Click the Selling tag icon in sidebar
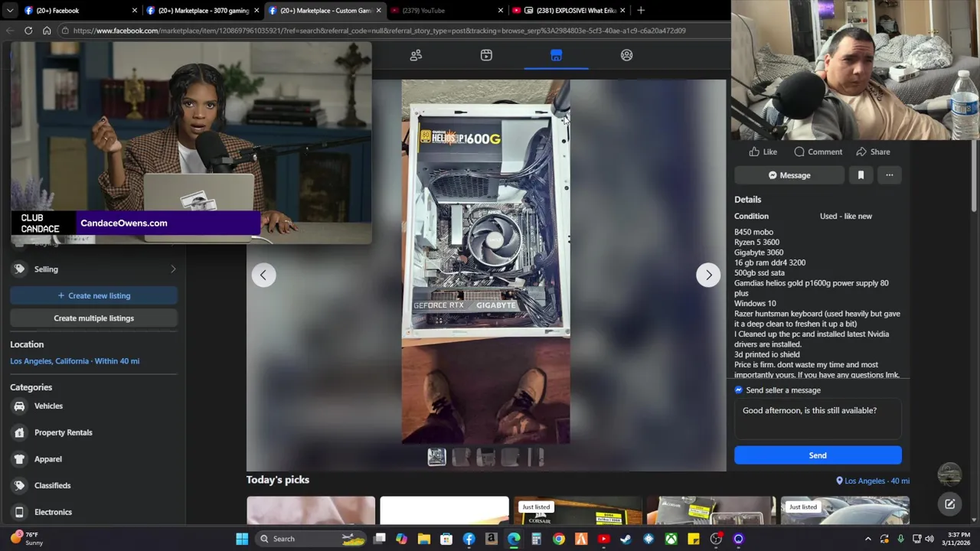 point(19,269)
